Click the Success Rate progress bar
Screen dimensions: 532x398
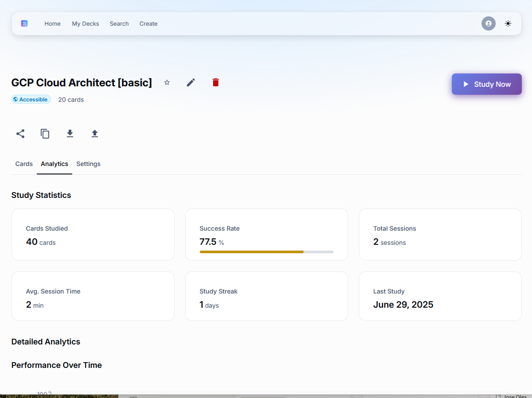point(267,252)
